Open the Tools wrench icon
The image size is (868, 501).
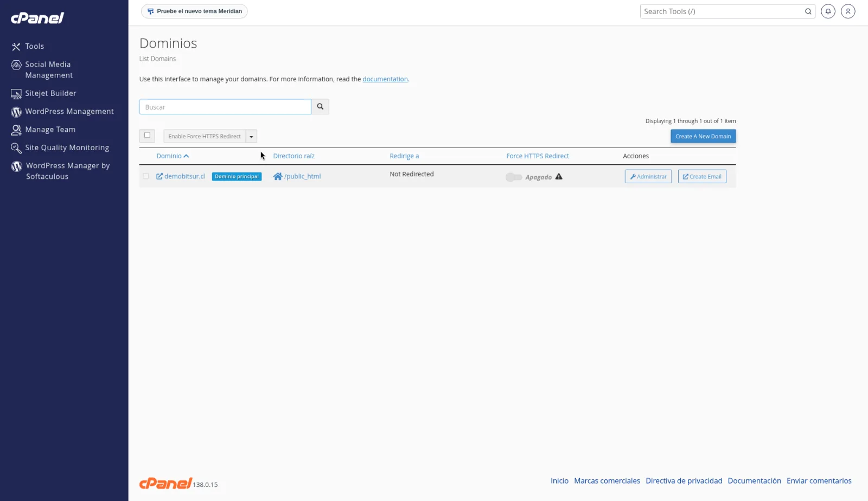click(16, 47)
